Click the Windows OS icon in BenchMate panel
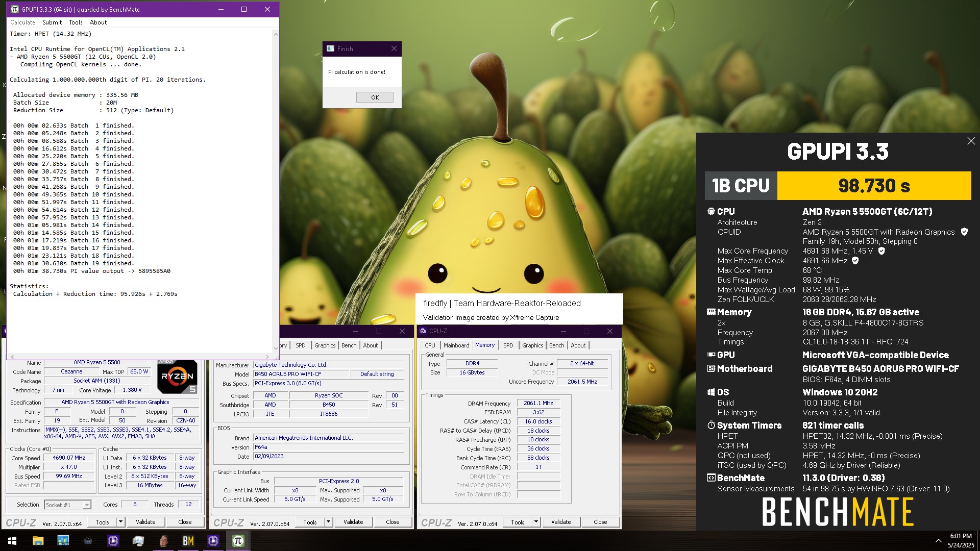The height and width of the screenshot is (551, 980). 711,392
